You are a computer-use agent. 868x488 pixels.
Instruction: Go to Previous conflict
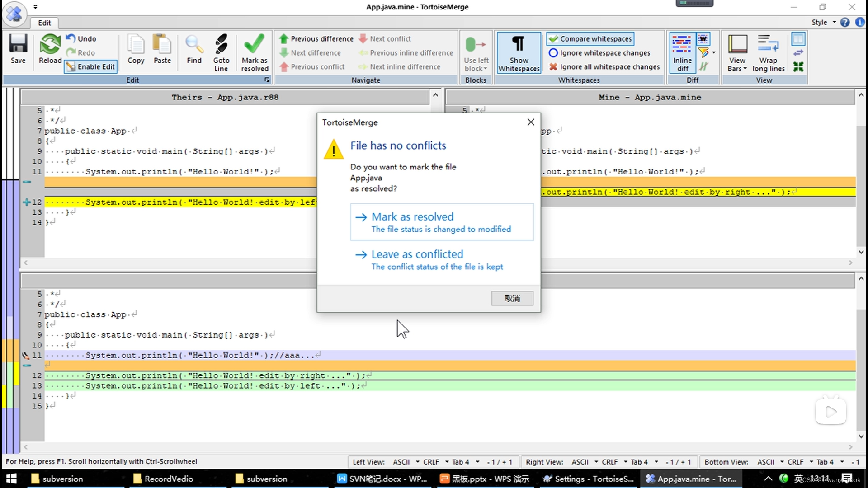312,67
